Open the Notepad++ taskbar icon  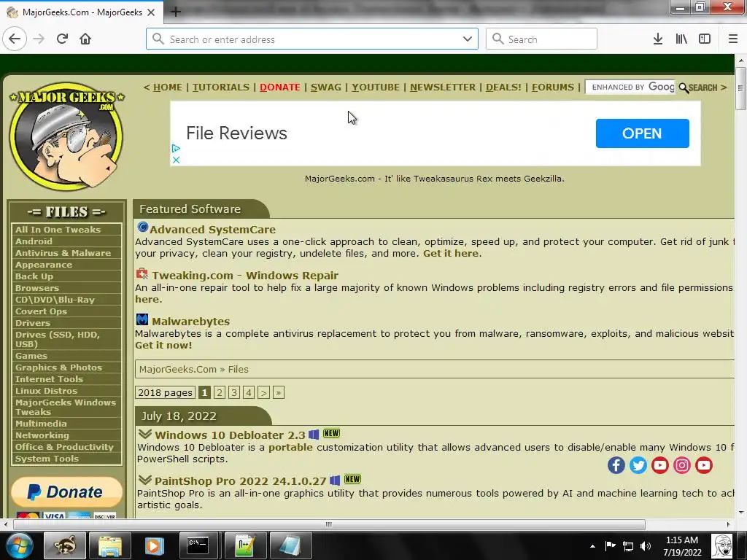point(245,545)
